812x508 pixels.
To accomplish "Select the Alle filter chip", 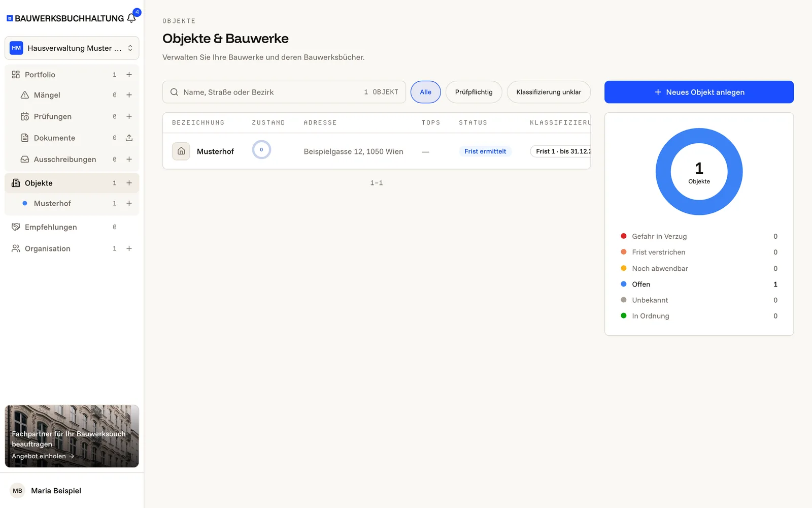I will click(426, 92).
